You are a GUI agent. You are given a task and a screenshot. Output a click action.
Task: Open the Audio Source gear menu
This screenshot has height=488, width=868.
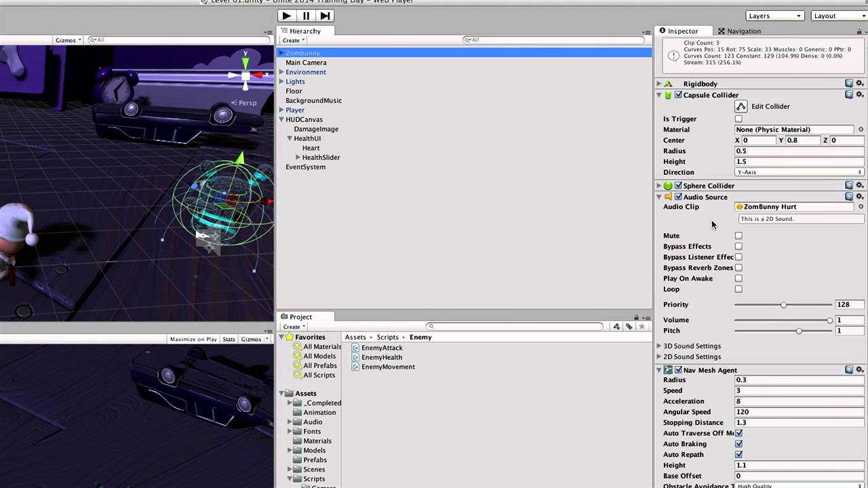860,197
